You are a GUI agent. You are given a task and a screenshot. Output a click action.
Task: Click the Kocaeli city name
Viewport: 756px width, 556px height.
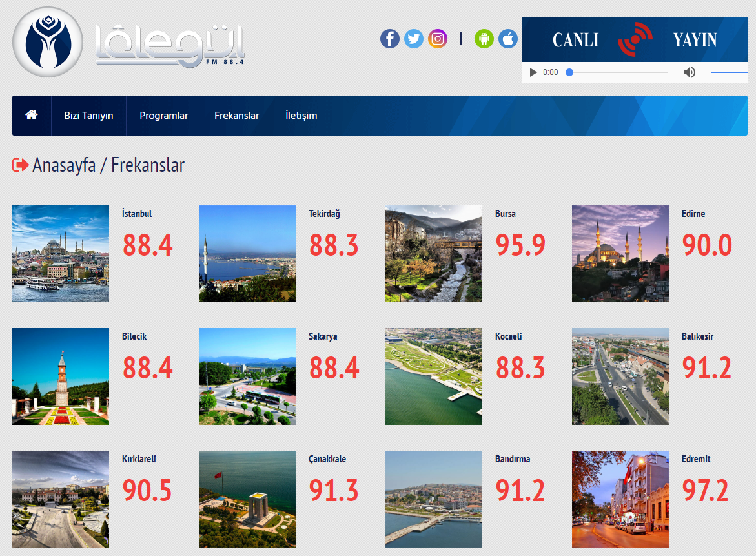pyautogui.click(x=509, y=336)
